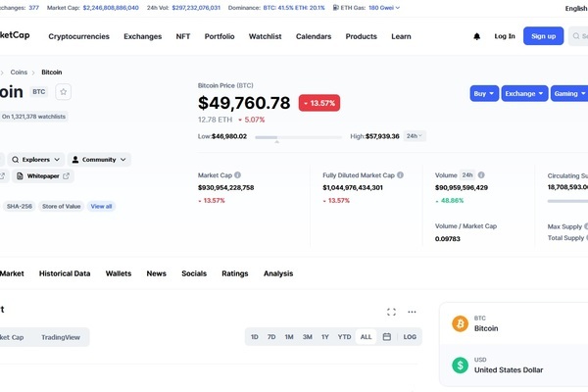Screen dimensions: 588x392
Task: Open the chart three-dots more options
Action: coord(412,312)
